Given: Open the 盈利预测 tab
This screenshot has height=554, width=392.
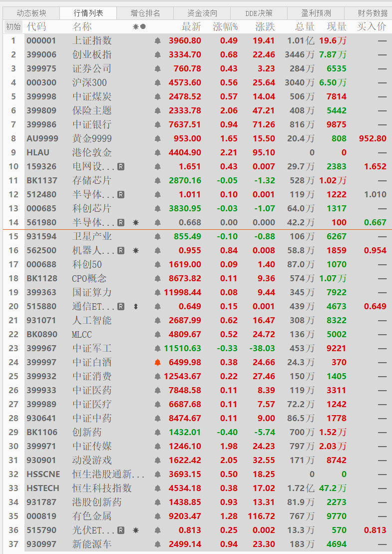Looking at the screenshot, I should coord(316,13).
